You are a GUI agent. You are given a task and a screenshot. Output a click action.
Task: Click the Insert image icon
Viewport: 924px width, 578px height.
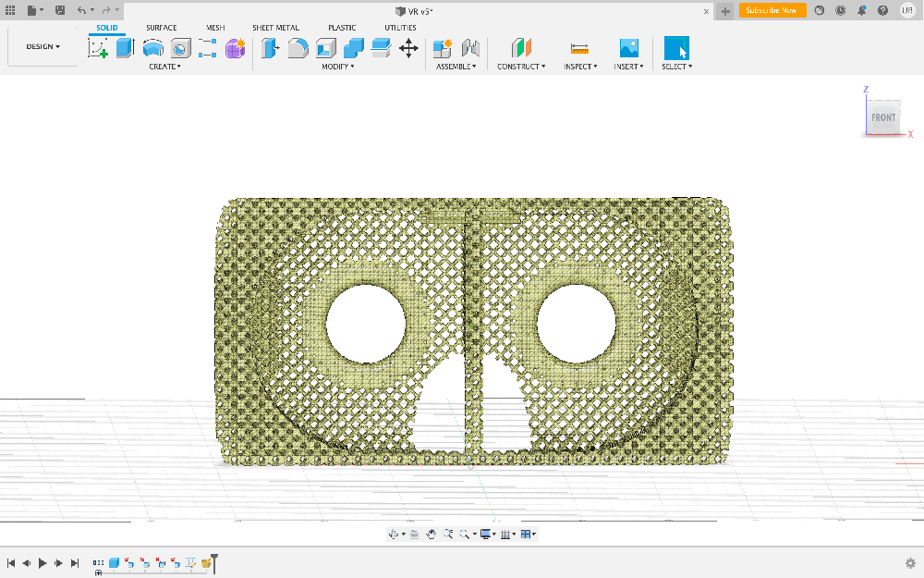tap(628, 48)
